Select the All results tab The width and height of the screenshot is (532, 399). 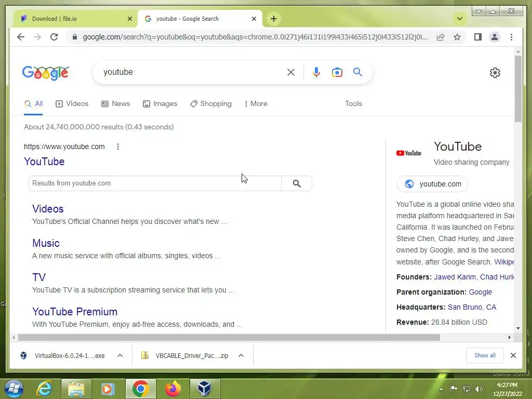(33, 103)
